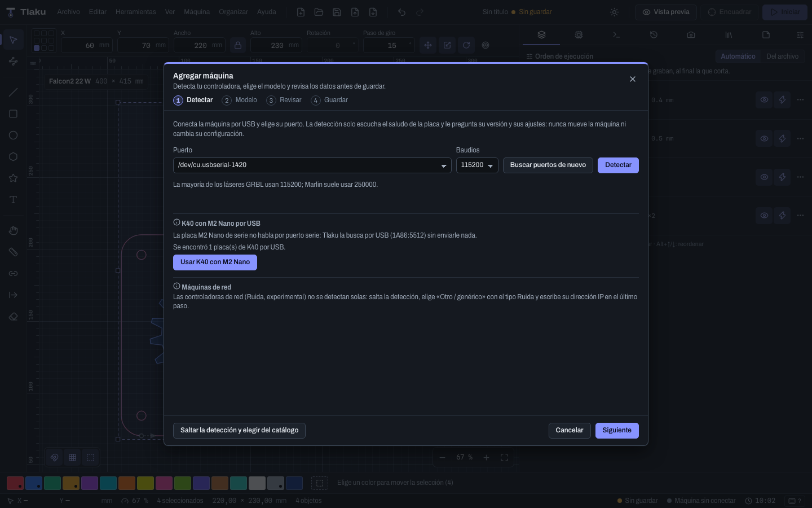Viewport: 812px width, 508px height.
Task: Open more options for 0.5 mm layer
Action: [x=800, y=138]
